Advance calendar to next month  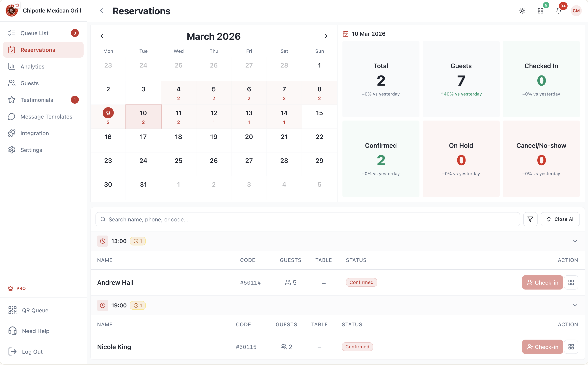(x=326, y=36)
